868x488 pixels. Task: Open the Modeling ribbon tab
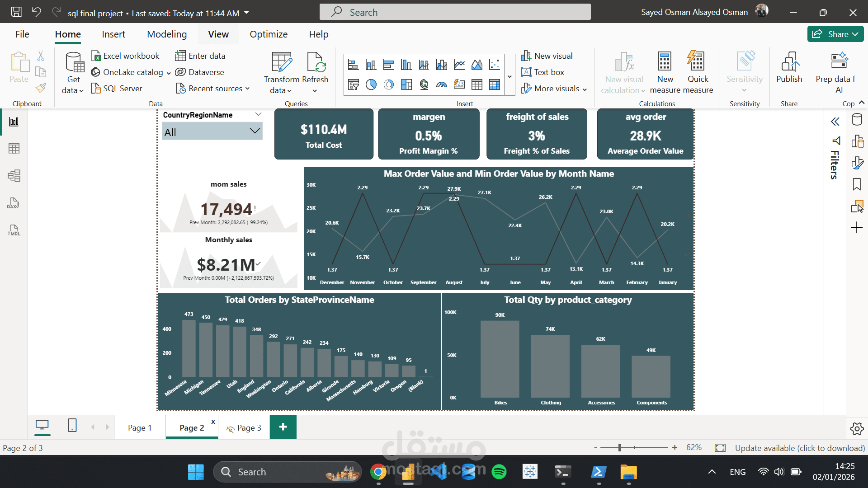(x=167, y=34)
